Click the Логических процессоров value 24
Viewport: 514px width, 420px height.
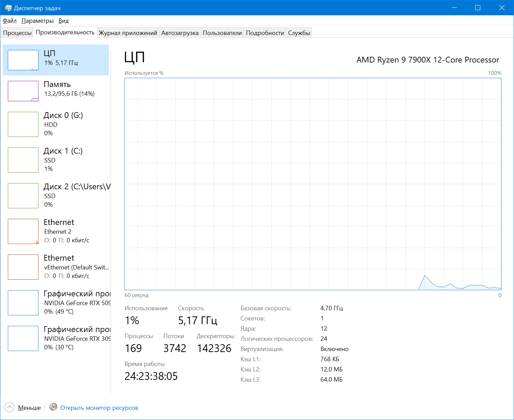click(324, 339)
